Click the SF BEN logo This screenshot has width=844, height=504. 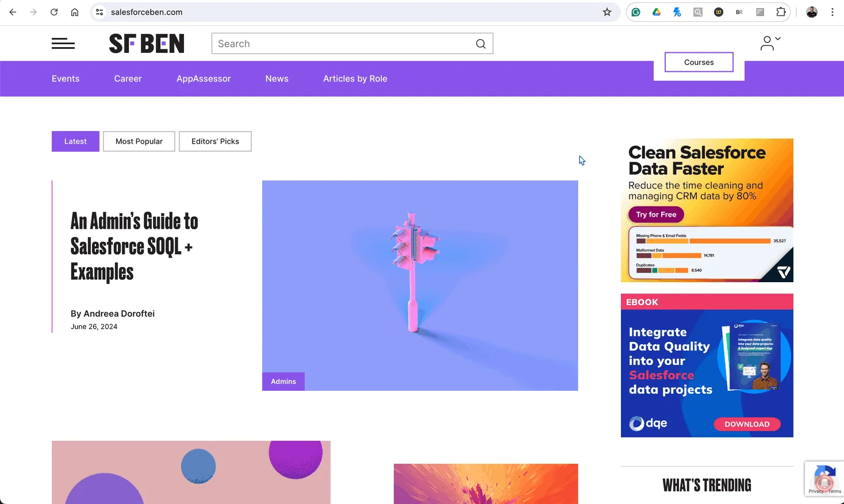pyautogui.click(x=147, y=44)
